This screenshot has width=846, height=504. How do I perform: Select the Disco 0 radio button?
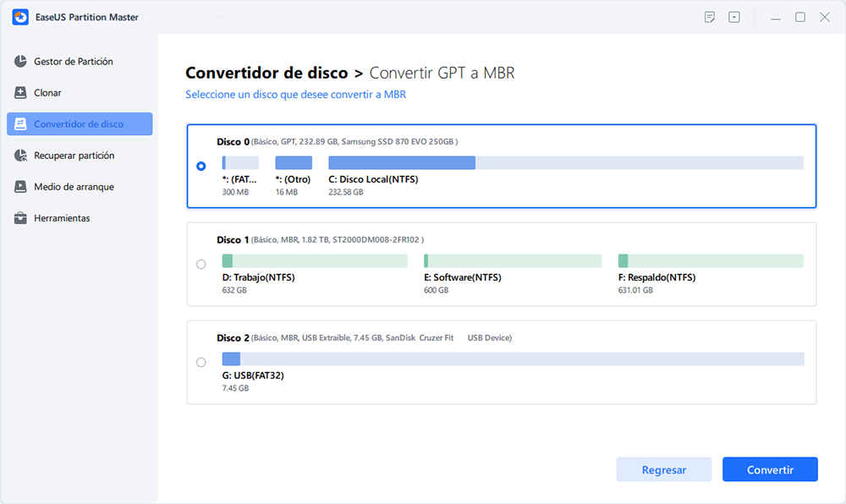(201, 166)
